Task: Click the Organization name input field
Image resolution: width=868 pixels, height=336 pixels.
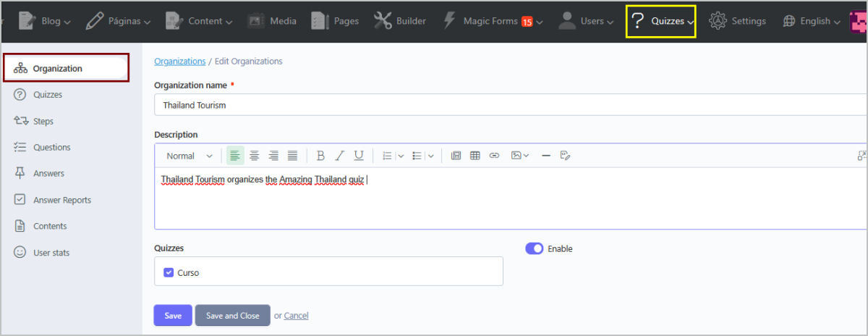Action: [511, 105]
